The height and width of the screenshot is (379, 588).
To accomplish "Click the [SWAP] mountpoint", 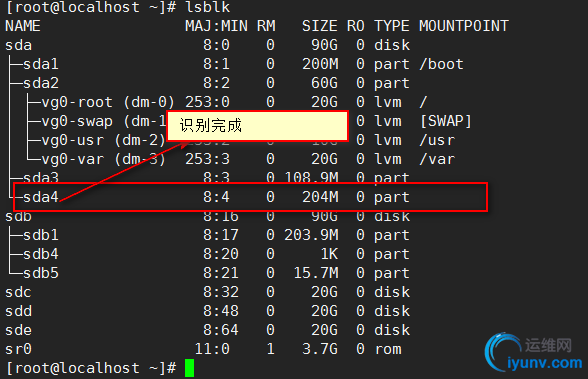I will click(446, 121).
